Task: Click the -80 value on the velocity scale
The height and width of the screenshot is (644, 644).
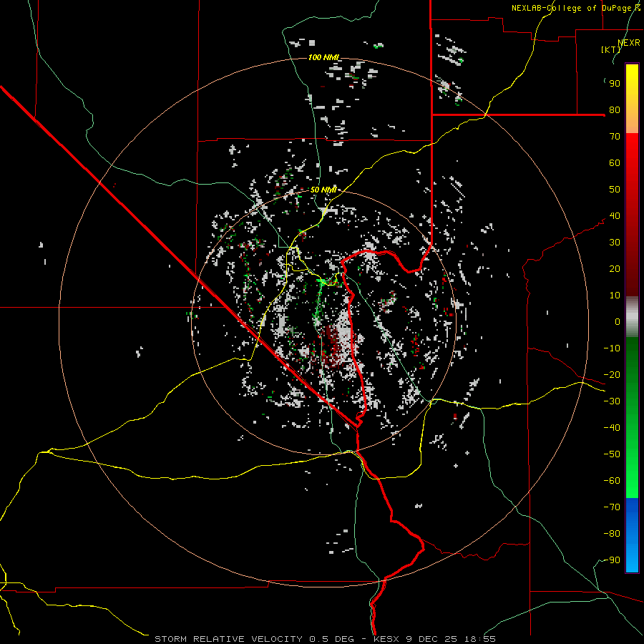Action: tap(612, 534)
